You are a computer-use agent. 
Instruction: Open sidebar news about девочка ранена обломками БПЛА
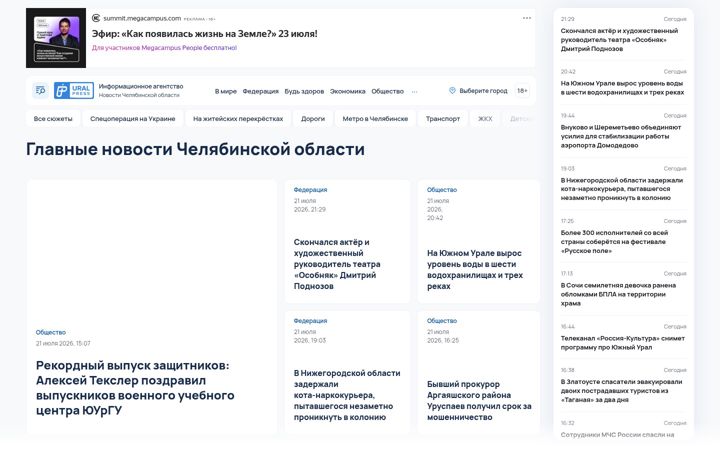[618, 294]
